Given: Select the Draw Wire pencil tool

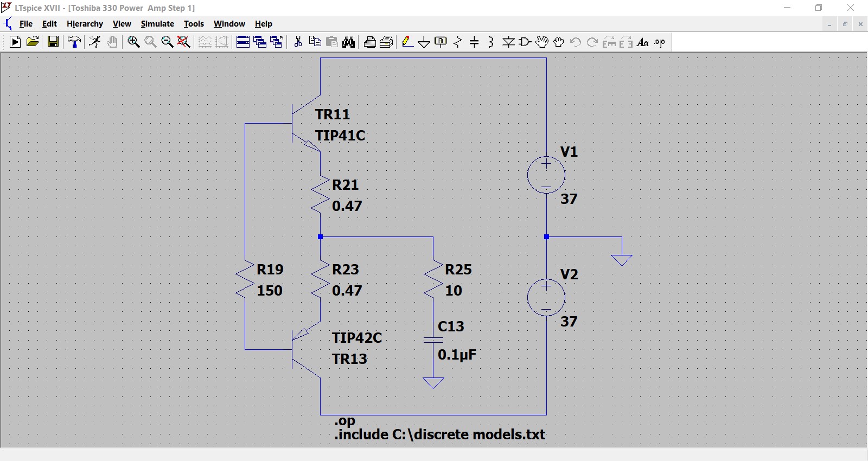Looking at the screenshot, I should pos(407,42).
